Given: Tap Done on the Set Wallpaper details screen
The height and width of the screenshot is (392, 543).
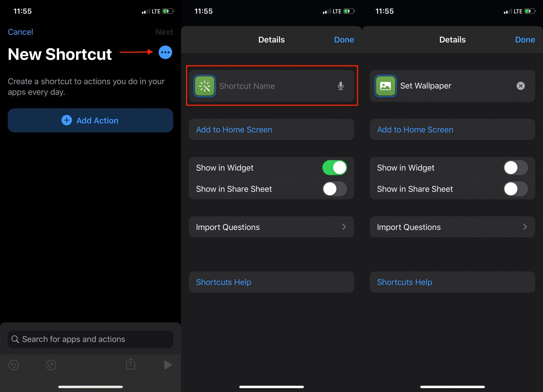Looking at the screenshot, I should pos(525,40).
